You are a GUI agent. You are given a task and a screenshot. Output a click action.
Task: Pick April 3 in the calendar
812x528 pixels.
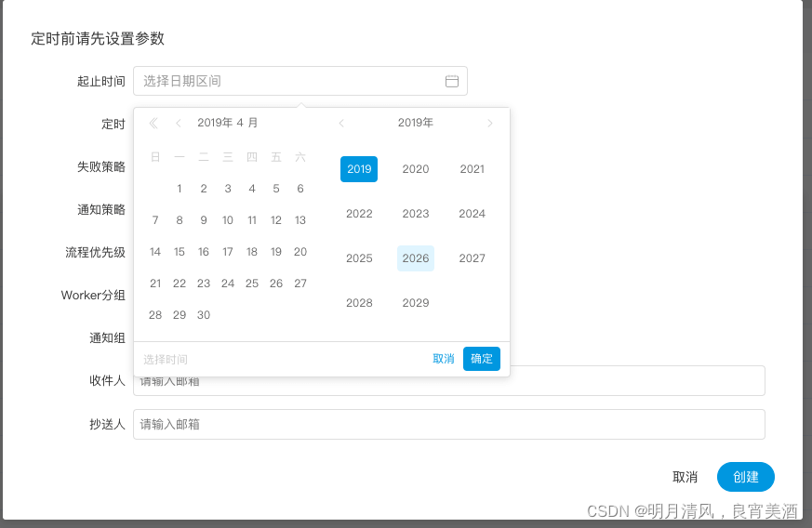coord(228,189)
